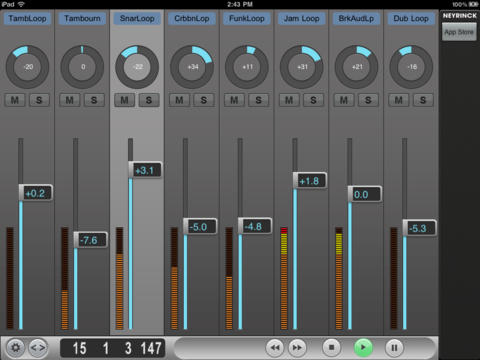480x360 pixels.
Task: Tap the fast-forward transport button
Action: 297,348
